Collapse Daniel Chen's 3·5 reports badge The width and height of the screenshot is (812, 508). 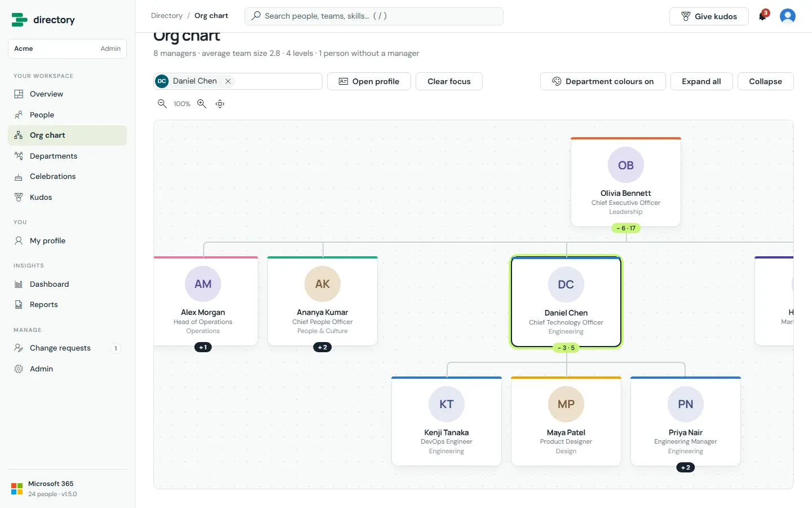566,348
